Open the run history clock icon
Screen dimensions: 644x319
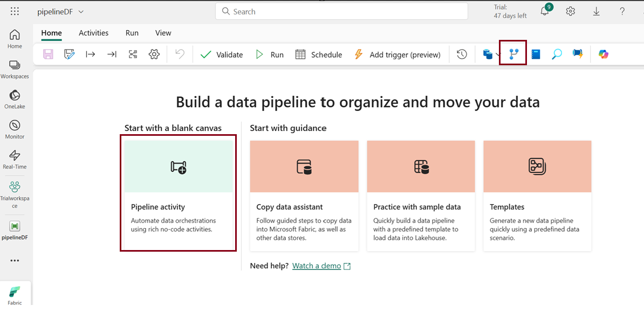click(x=462, y=54)
